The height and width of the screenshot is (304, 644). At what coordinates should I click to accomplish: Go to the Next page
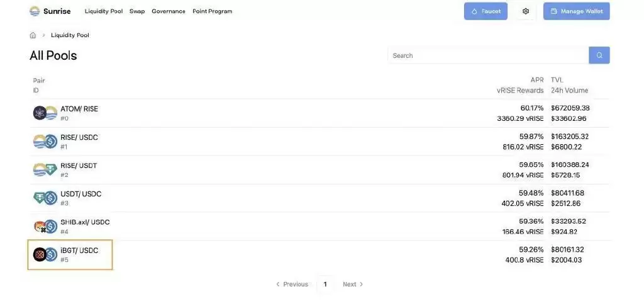click(353, 284)
